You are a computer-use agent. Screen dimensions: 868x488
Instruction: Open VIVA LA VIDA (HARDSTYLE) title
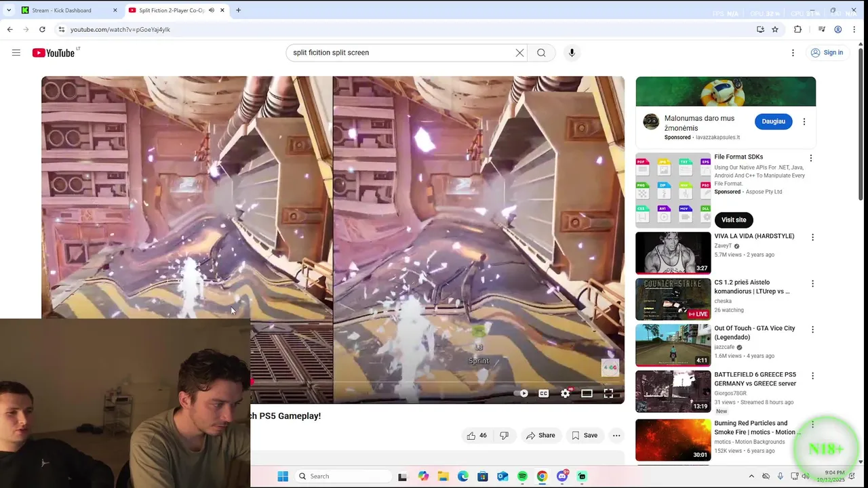[x=754, y=236]
